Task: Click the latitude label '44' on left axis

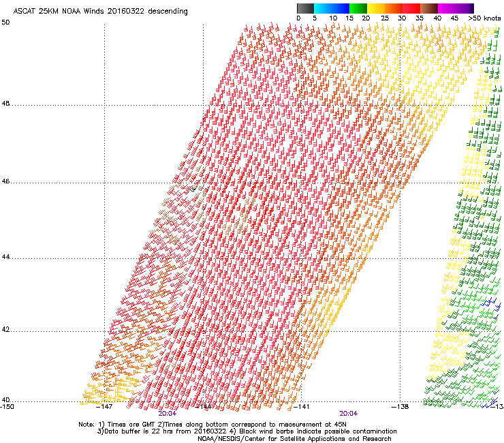Action: (5, 257)
